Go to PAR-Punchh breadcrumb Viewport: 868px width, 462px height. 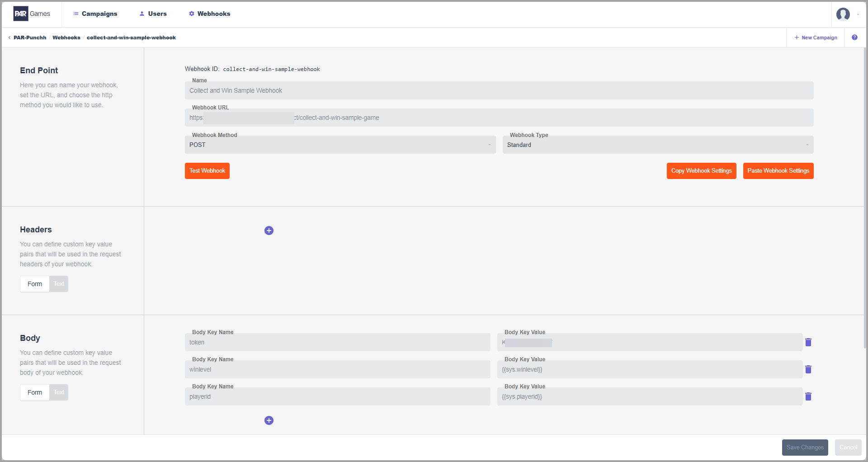(30, 38)
